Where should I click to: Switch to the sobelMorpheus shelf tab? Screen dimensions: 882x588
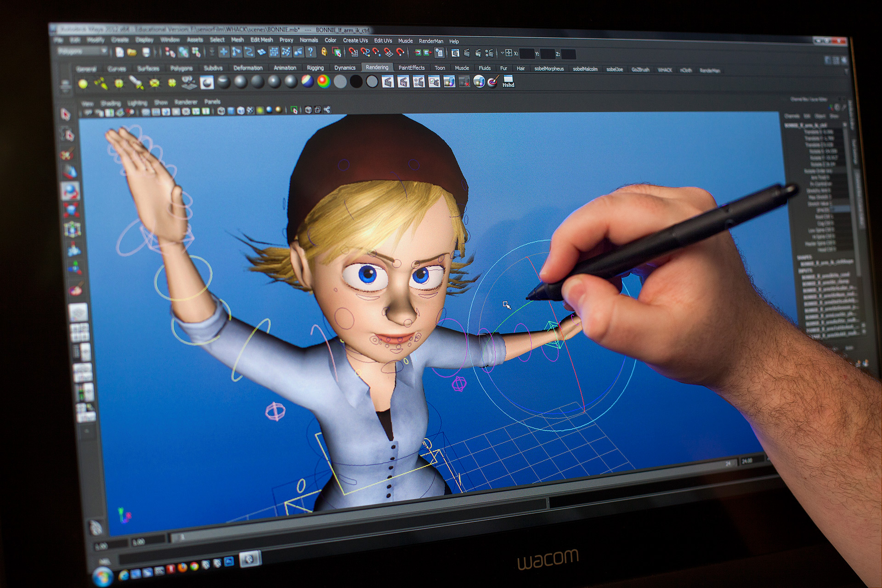549,68
